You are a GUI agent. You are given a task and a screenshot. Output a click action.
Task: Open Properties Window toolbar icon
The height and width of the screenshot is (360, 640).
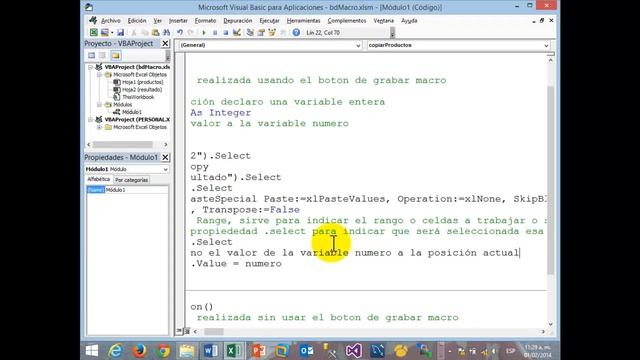260,33
